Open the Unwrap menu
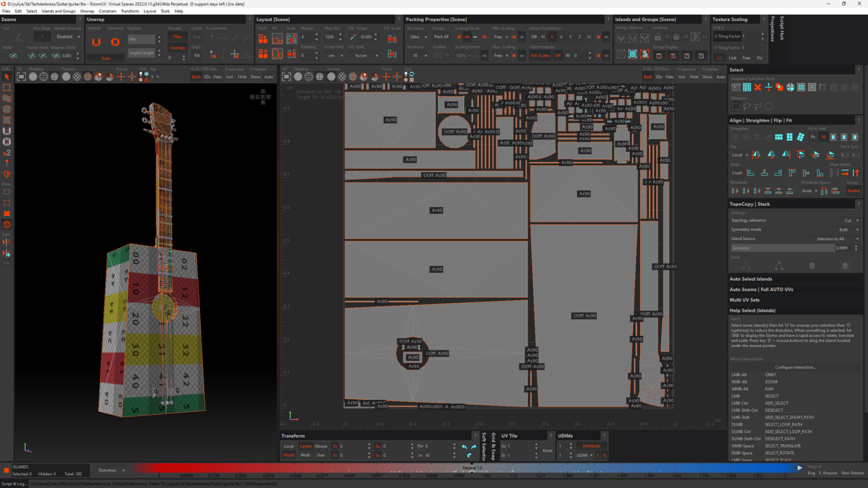This screenshot has height=488, width=868. (88, 12)
